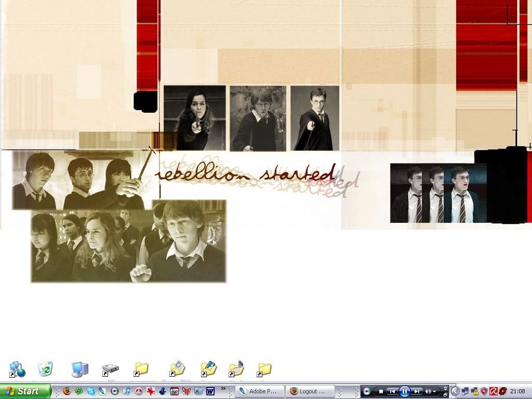Image resolution: width=532 pixels, height=399 pixels.
Task: Open ICQ green flower icon
Action: tap(79, 391)
